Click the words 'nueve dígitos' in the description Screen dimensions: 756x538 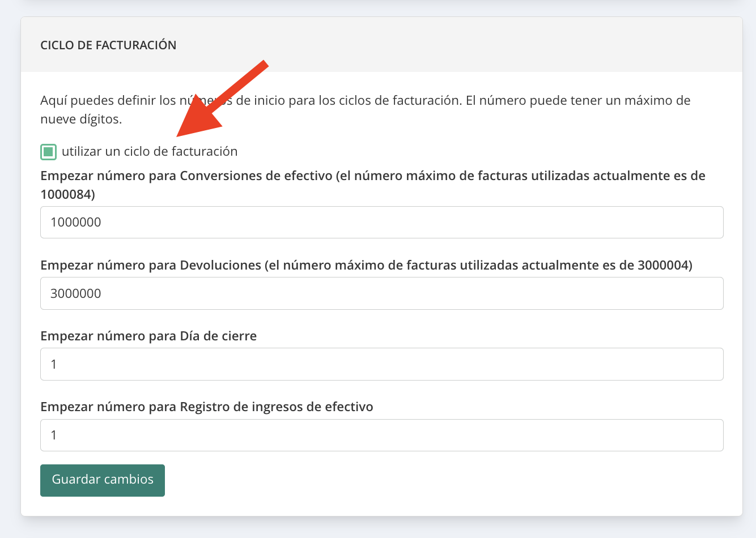(x=79, y=119)
